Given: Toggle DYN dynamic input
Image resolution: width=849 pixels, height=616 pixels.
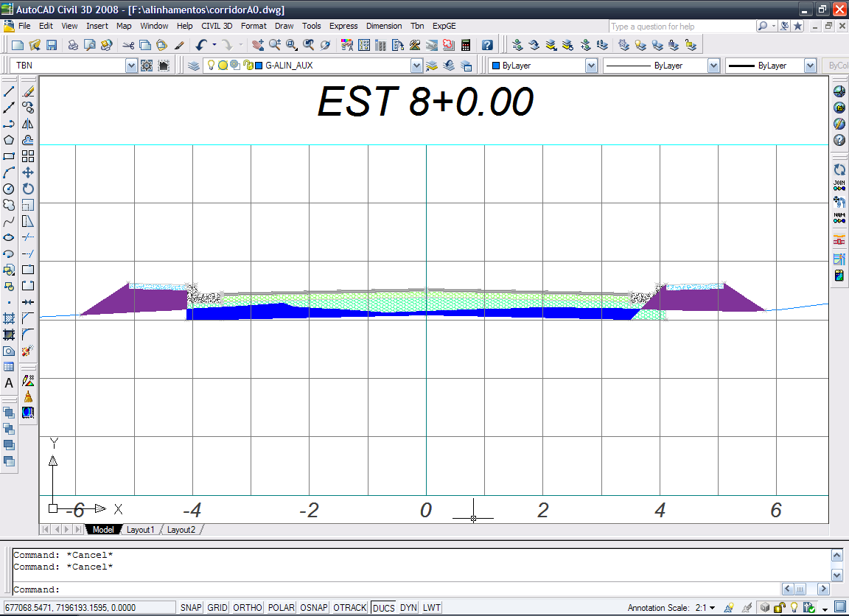Looking at the screenshot, I should click(x=408, y=607).
